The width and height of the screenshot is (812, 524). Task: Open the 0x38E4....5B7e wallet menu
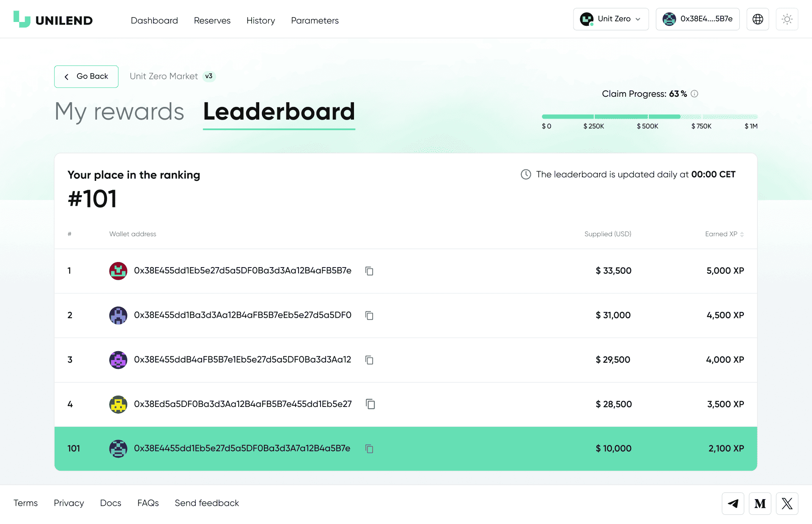[697, 19]
